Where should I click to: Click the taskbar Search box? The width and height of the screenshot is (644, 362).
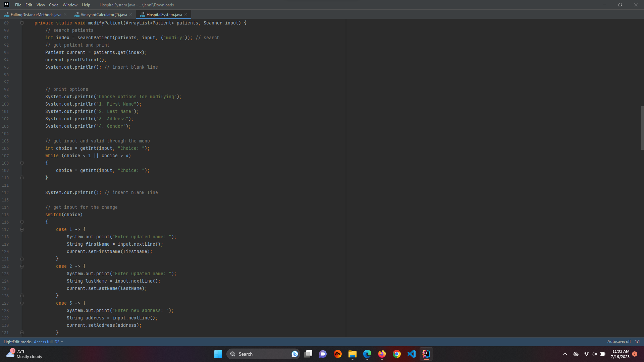coord(258,354)
